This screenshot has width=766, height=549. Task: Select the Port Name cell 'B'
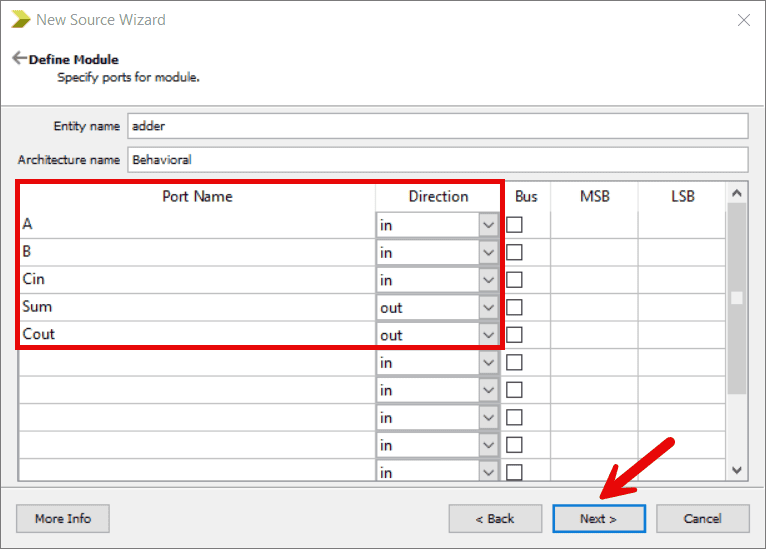[197, 252]
